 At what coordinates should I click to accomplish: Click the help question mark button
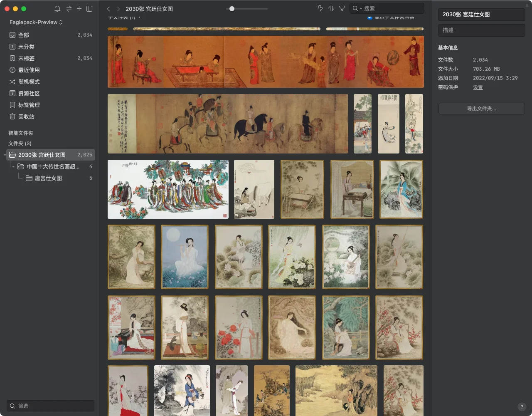522,407
